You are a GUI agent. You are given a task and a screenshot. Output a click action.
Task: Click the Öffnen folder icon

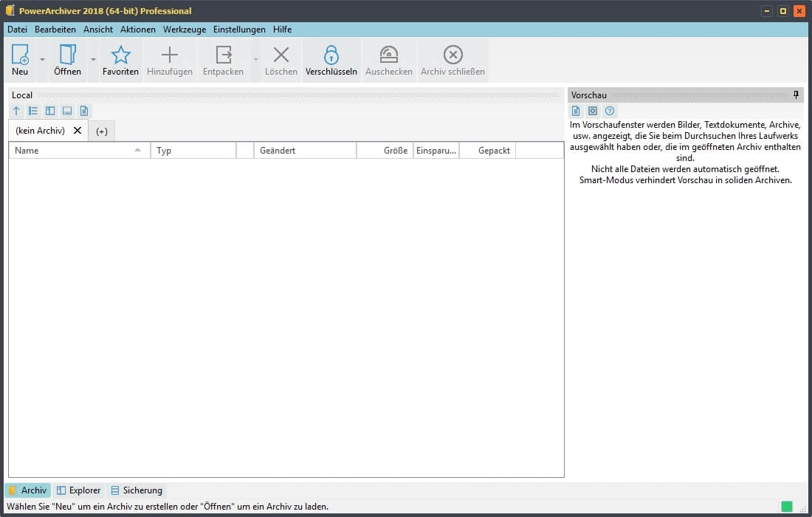[x=68, y=55]
